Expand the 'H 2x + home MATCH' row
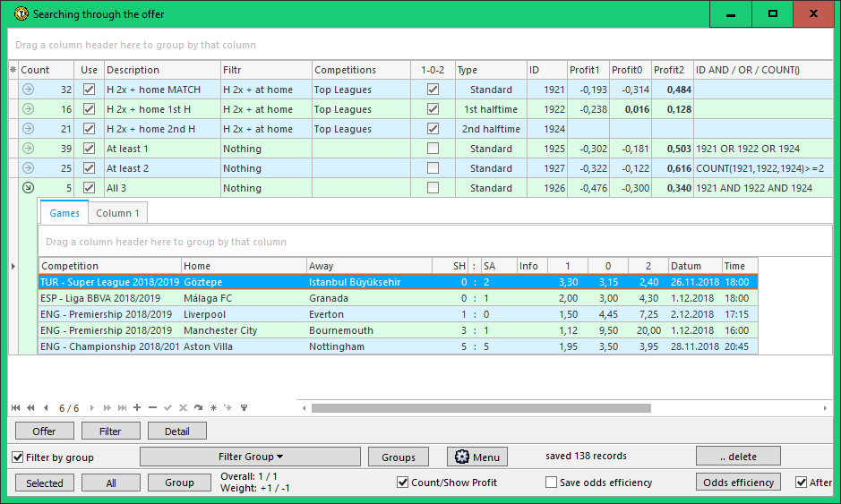Viewport: 841px width, 504px height. point(28,90)
